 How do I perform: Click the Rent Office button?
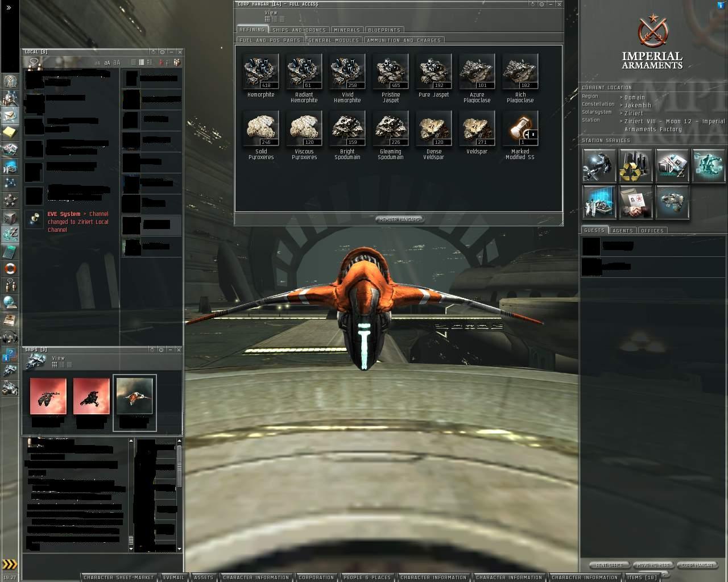(x=609, y=565)
